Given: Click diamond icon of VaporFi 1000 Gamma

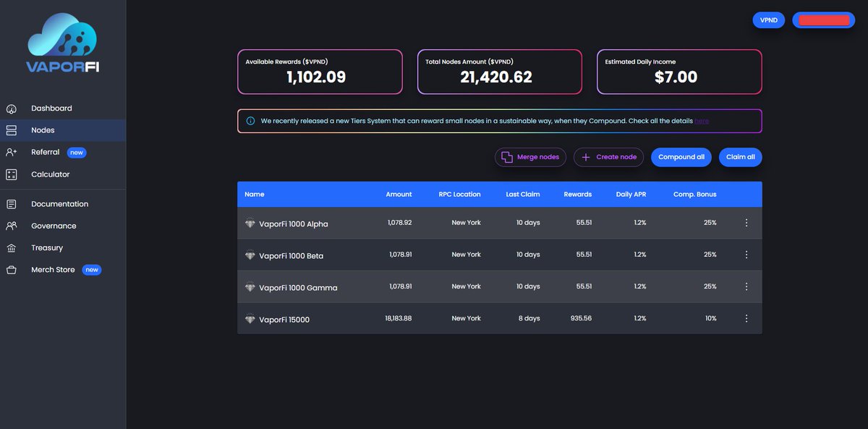Looking at the screenshot, I should [x=250, y=287].
